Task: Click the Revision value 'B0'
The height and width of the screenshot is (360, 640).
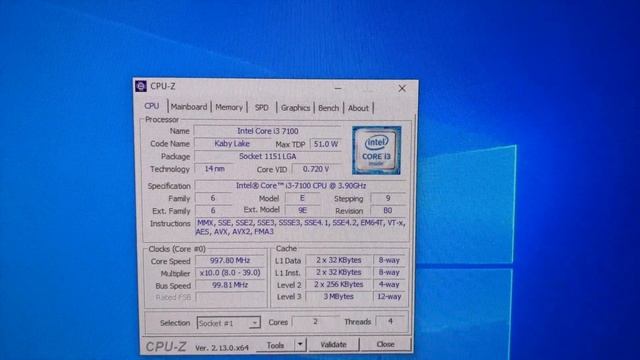Action: tap(388, 211)
